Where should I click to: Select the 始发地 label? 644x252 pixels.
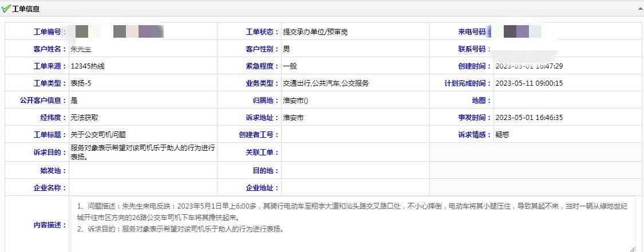click(53, 170)
